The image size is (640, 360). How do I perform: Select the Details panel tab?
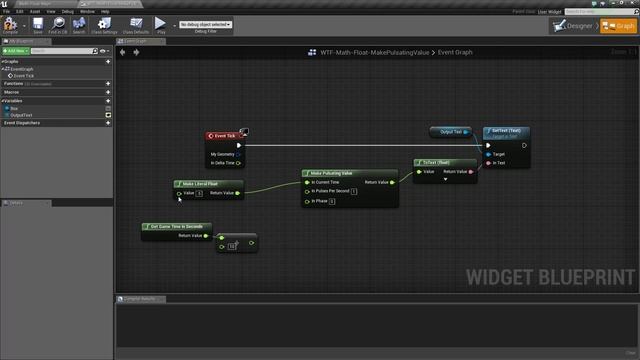(x=26, y=203)
